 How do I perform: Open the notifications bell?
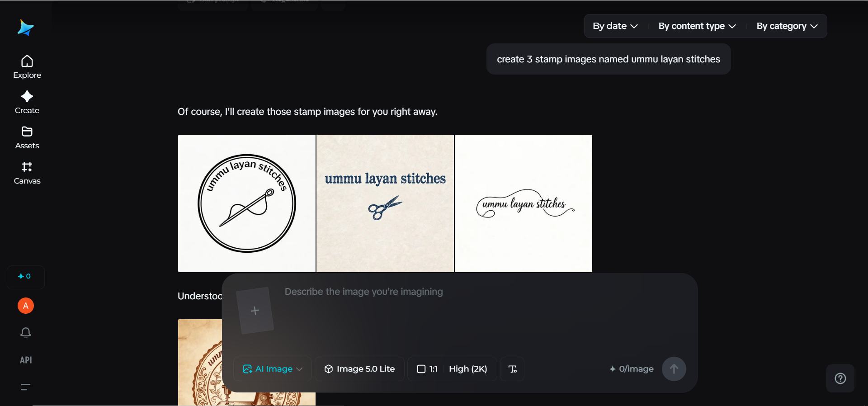(26, 333)
